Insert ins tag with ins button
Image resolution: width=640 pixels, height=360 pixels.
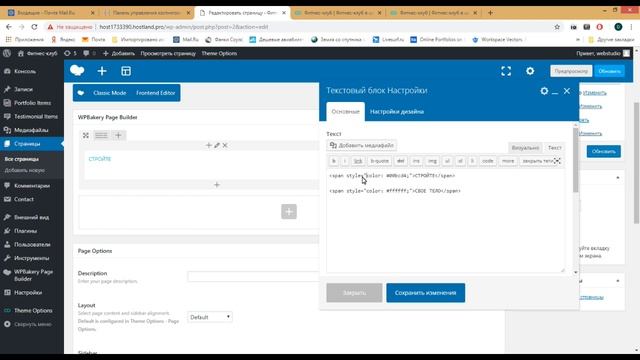(x=416, y=161)
